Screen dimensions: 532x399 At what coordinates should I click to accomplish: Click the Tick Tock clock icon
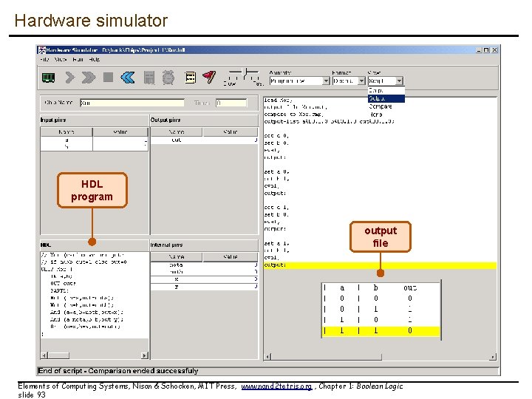click(168, 78)
